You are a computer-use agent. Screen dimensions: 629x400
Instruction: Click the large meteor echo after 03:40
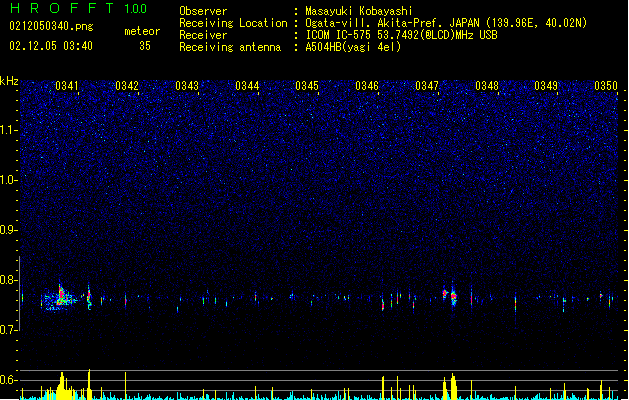(x=59, y=298)
